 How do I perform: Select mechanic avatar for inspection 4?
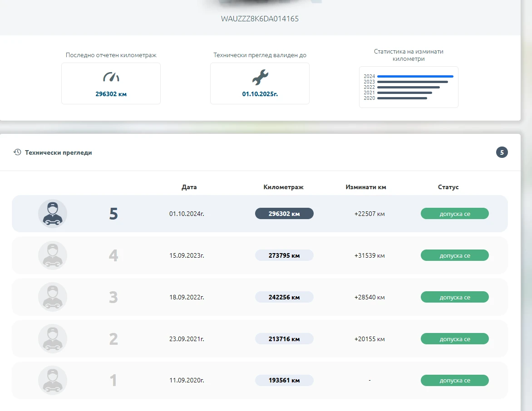[53, 255]
